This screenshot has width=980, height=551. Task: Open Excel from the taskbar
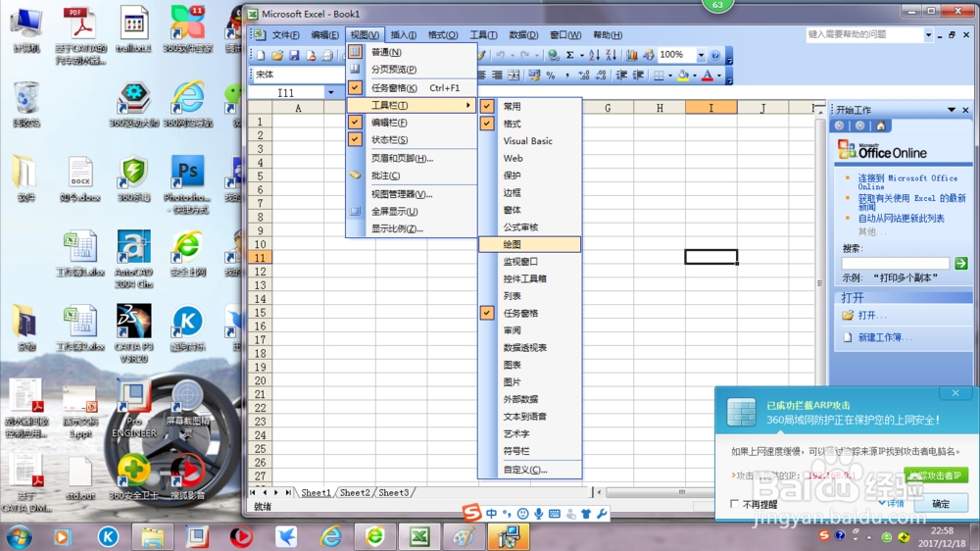(x=419, y=536)
